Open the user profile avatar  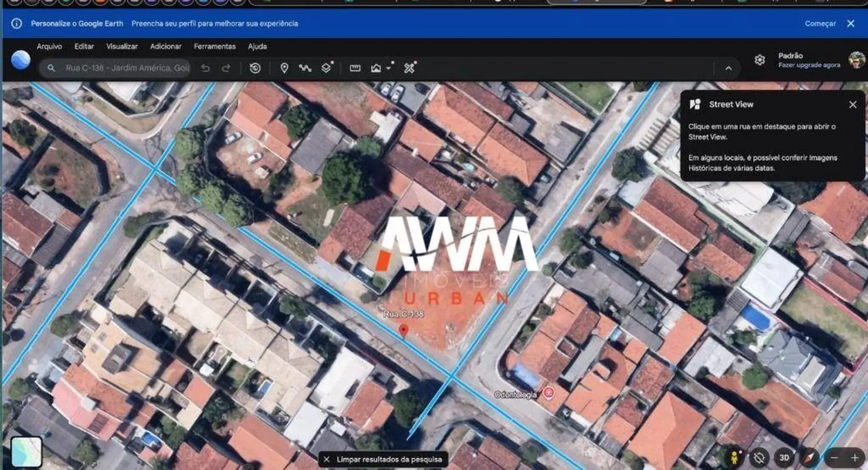[856, 60]
